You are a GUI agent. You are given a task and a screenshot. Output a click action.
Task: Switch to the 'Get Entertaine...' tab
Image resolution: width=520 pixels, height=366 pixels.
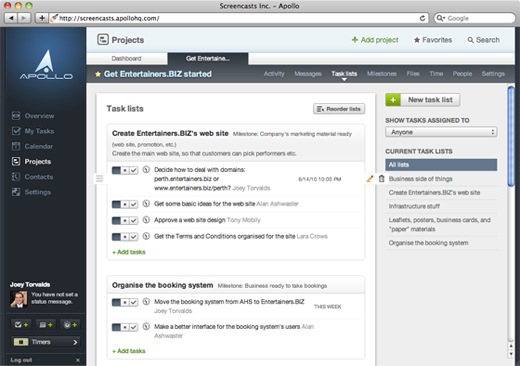pos(208,58)
